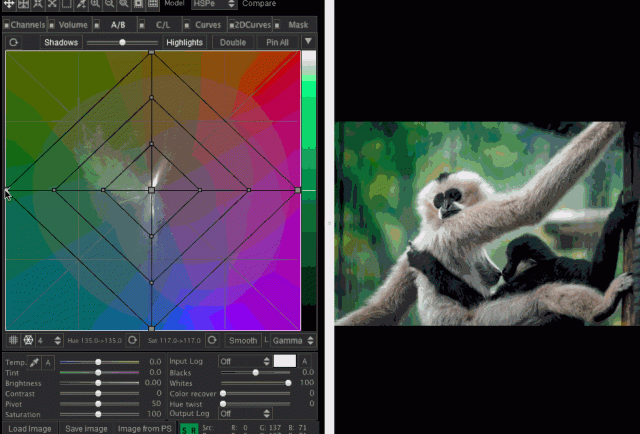Screen dimensions: 640x434
Task: Click the square grid mode icon below graph
Action: (13, 340)
